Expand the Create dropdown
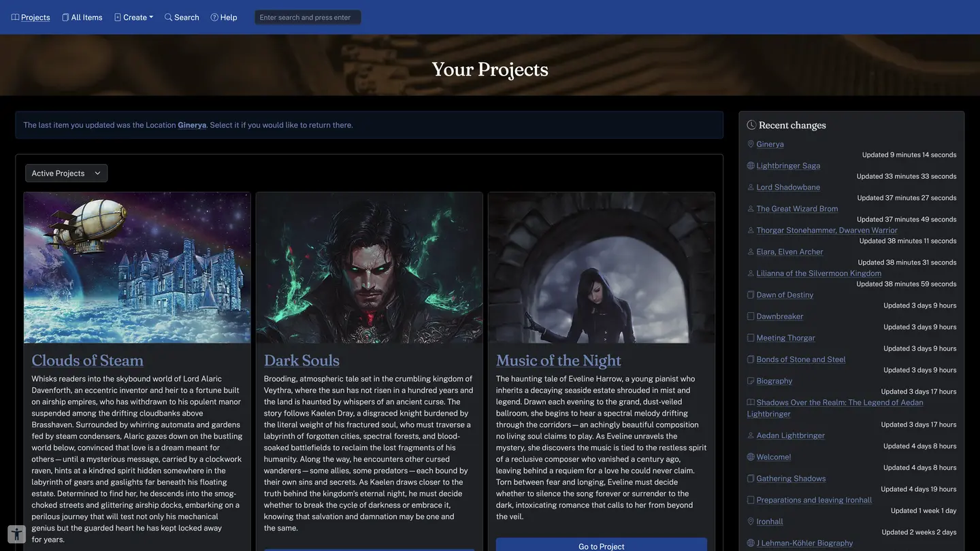 (x=133, y=17)
